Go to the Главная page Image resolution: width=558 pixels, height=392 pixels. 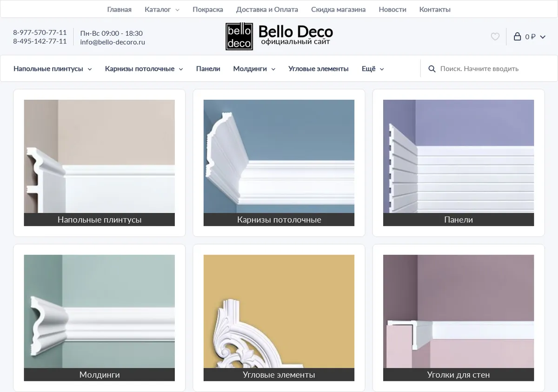[120, 9]
